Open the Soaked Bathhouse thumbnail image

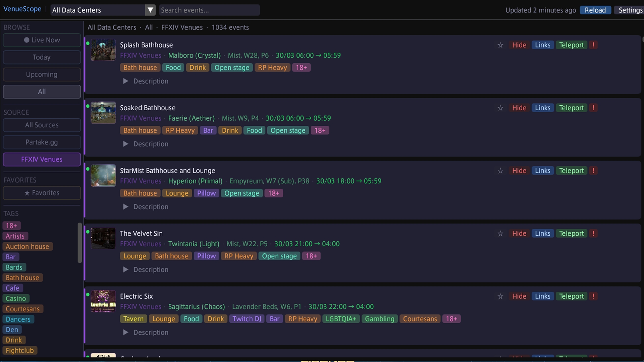pyautogui.click(x=103, y=113)
